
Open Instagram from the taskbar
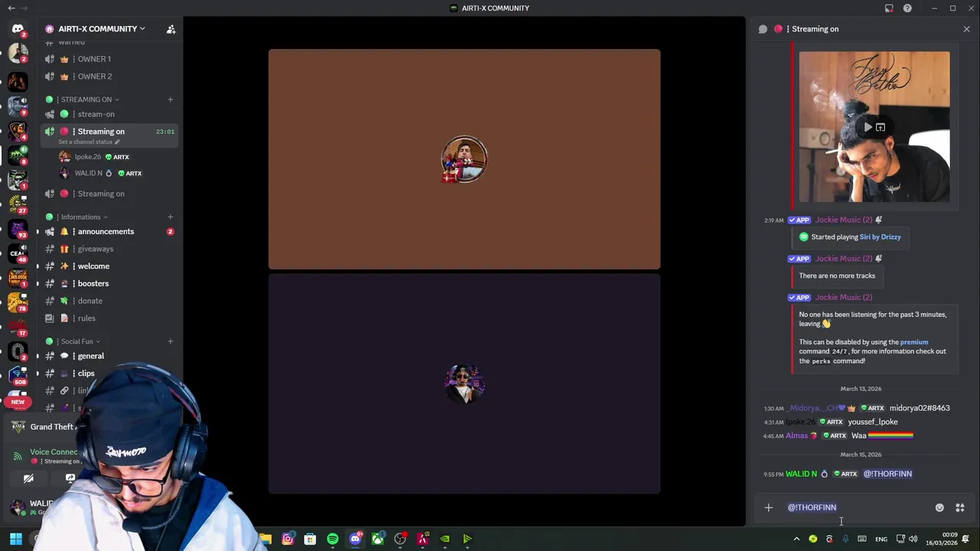click(x=288, y=539)
